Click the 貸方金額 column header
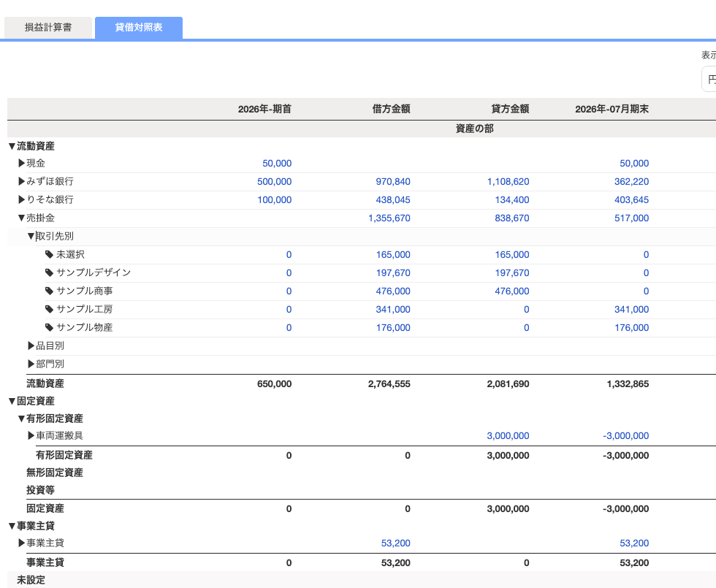 pyautogui.click(x=510, y=109)
